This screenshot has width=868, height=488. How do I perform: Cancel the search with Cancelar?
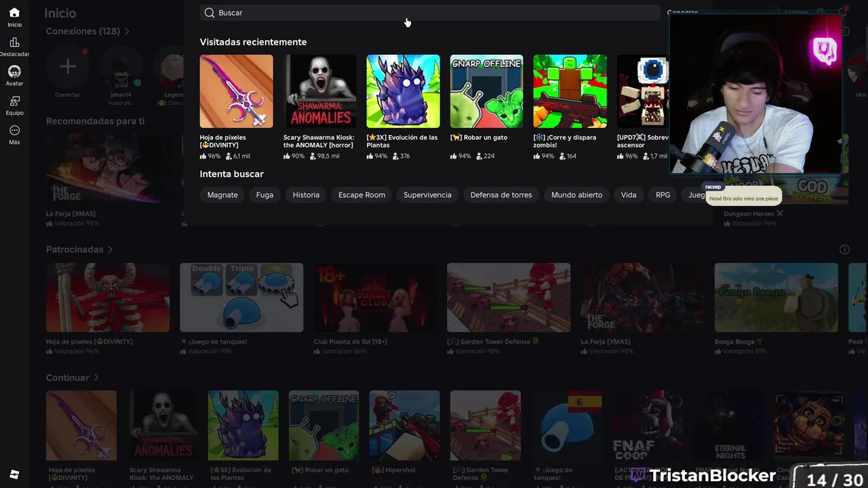[682, 13]
